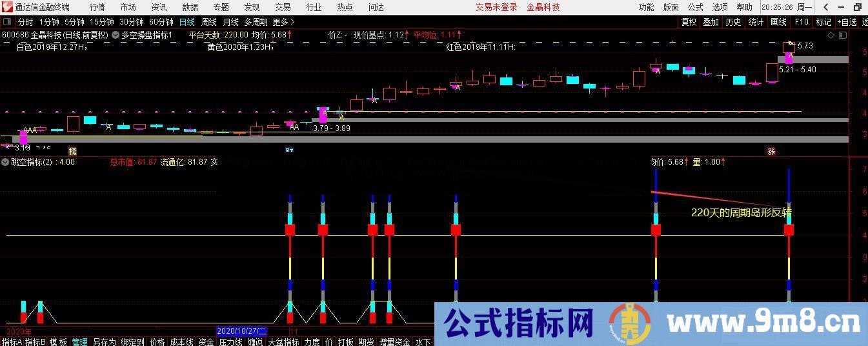This screenshot has width=868, height=346.
Task: Open the 交易 menu
Action: (283, 7)
